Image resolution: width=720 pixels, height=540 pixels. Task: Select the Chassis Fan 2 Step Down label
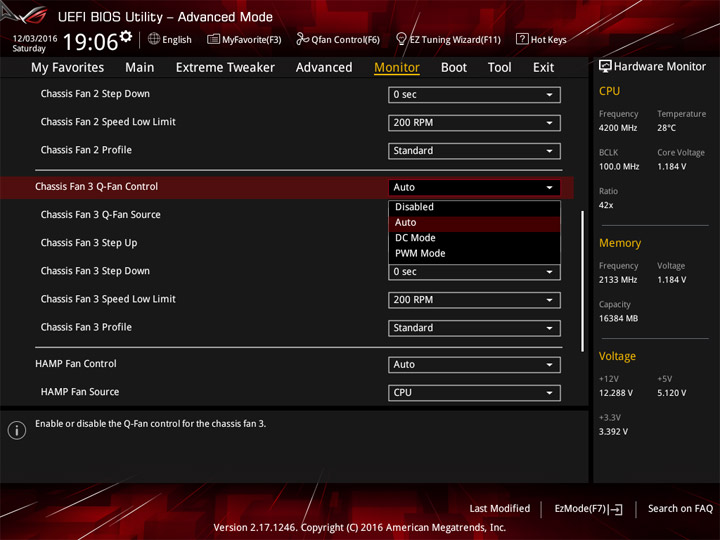(95, 94)
